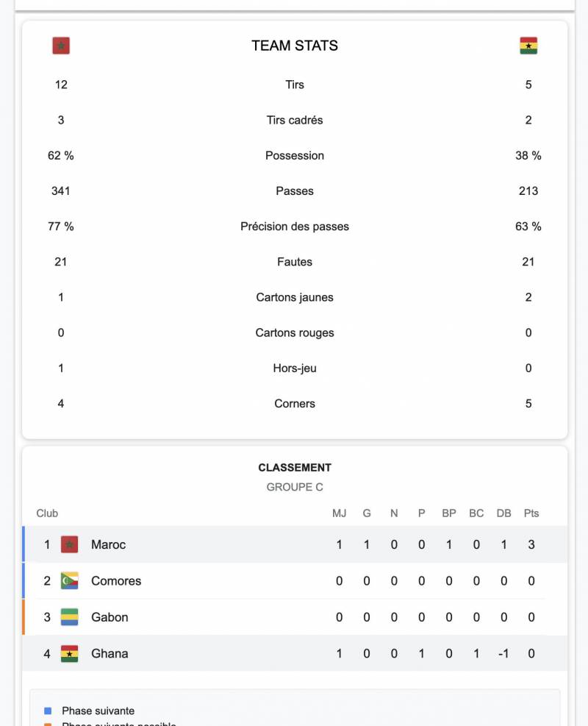Click the Club column header
Image resolution: width=588 pixels, height=726 pixels.
pos(47,513)
